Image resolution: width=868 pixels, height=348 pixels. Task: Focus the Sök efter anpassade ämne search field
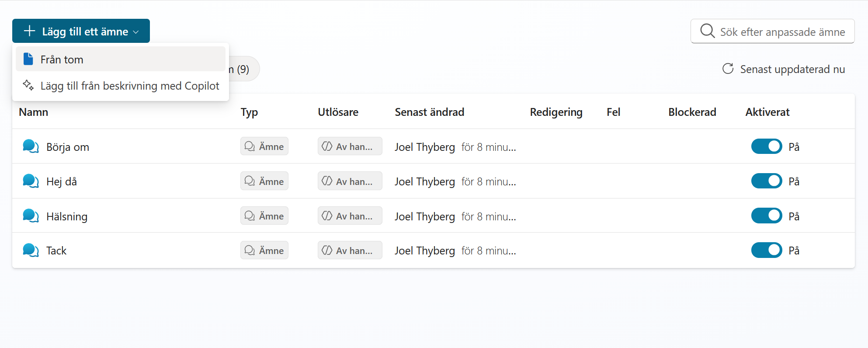[x=772, y=31]
